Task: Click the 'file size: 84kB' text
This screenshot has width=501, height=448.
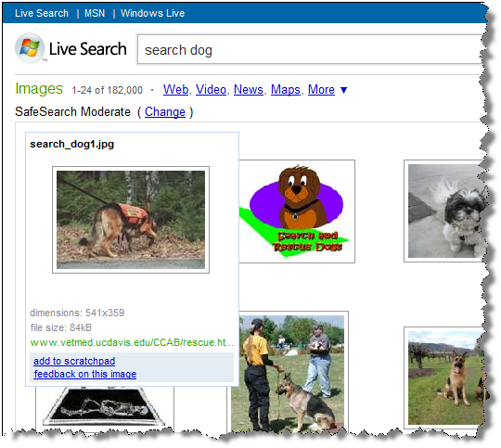Action: pyautogui.click(x=60, y=327)
